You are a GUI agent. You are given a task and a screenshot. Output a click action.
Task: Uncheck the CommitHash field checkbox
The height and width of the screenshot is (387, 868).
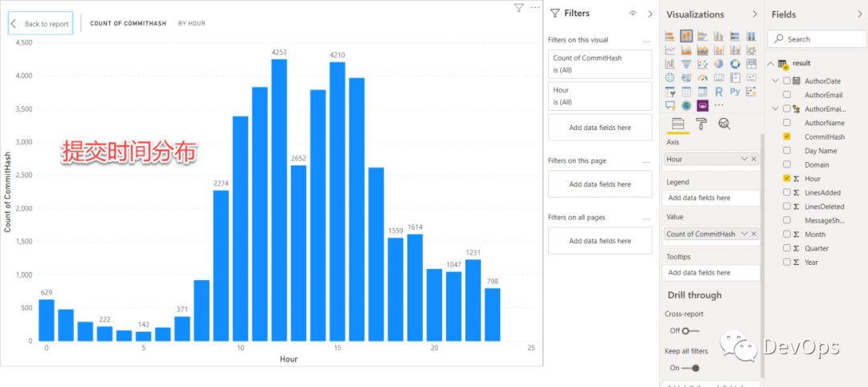point(787,137)
